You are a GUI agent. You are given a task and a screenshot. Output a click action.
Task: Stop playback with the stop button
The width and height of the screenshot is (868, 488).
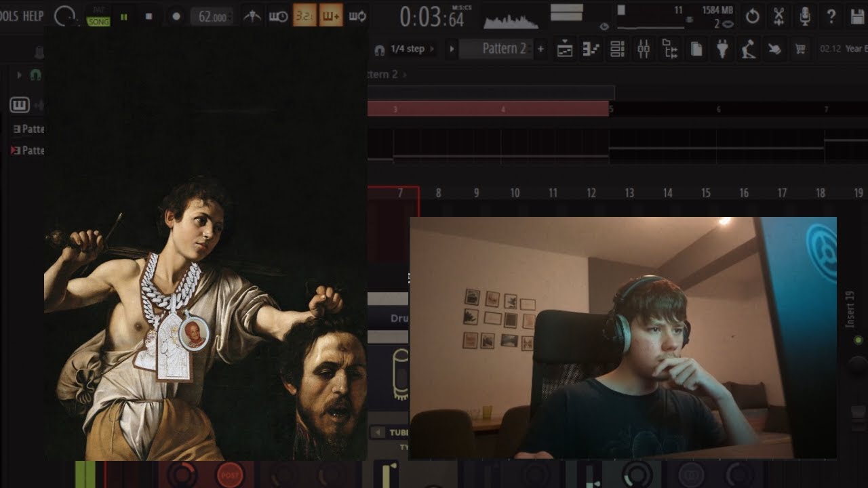(x=149, y=17)
